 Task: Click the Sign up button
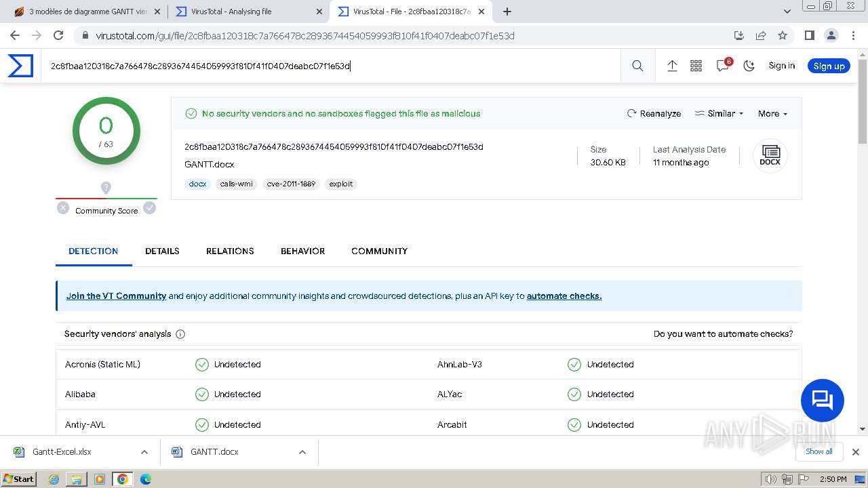(829, 66)
